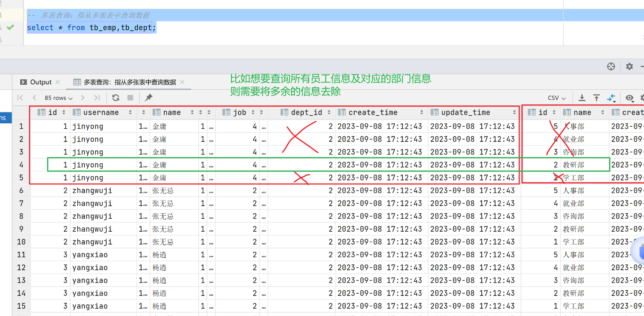This screenshot has width=644, height=316.
Task: Go to the previous results page
Action: (34, 98)
